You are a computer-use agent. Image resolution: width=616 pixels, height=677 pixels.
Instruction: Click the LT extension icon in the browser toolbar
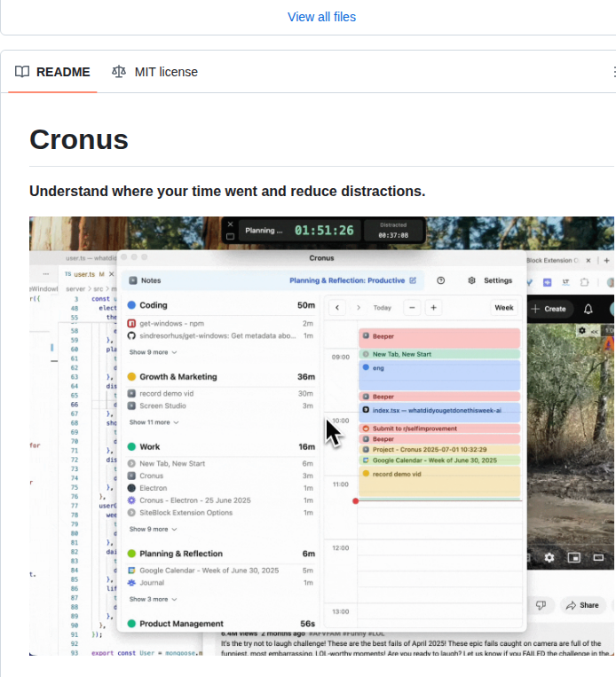tap(565, 282)
